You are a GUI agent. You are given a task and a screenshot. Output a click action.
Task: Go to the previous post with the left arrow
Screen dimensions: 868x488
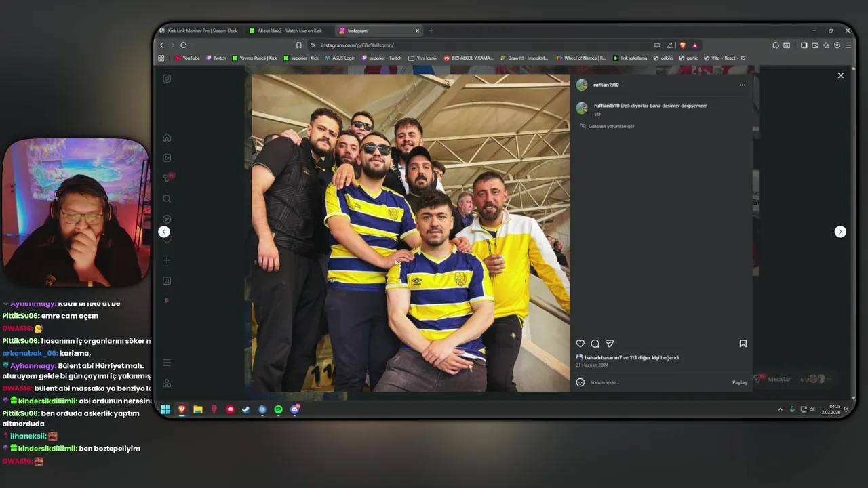[164, 232]
